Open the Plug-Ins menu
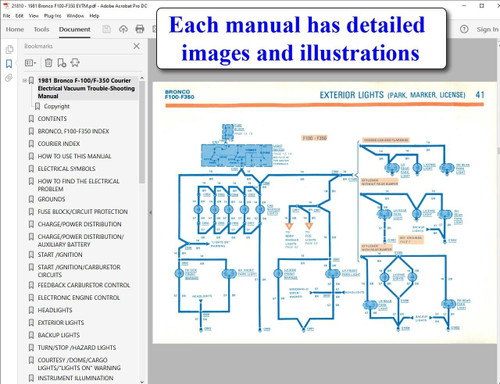The width and height of the screenshot is (500, 384). [x=53, y=16]
